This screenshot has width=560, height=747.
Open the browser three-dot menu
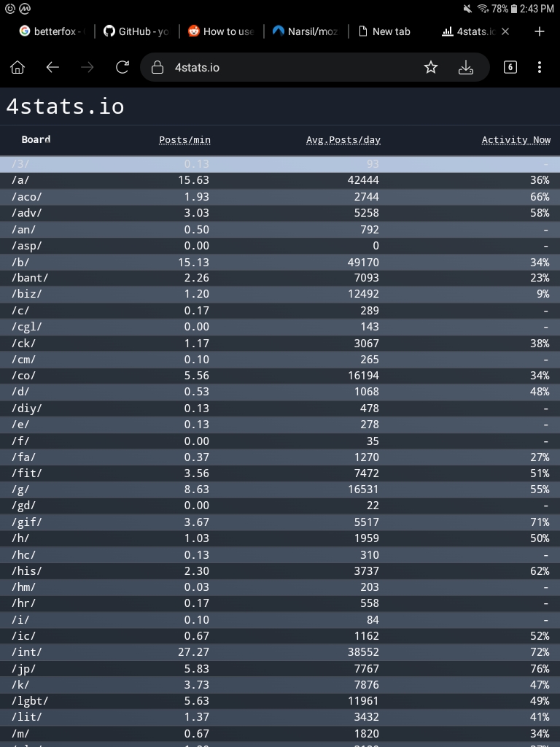pos(539,67)
